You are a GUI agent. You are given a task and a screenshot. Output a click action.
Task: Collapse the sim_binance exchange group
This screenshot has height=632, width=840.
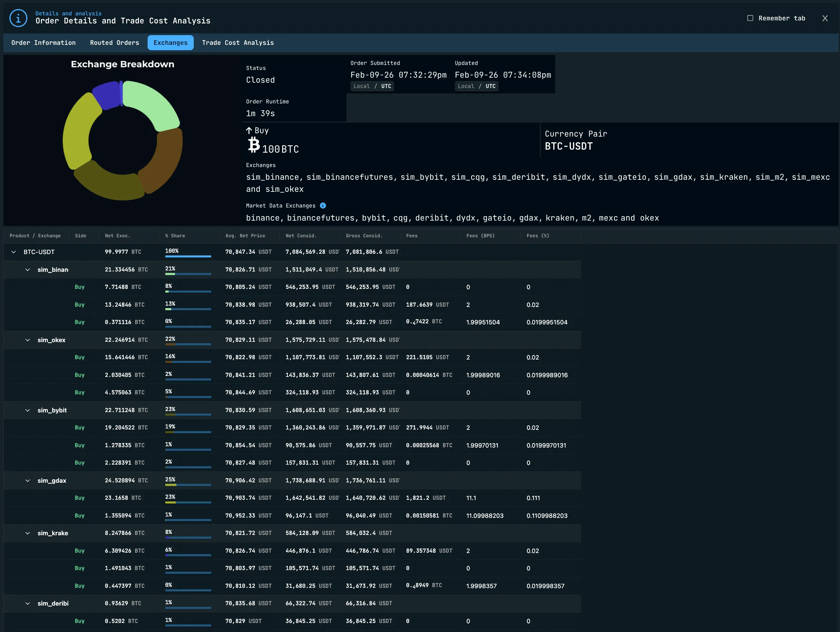point(28,270)
